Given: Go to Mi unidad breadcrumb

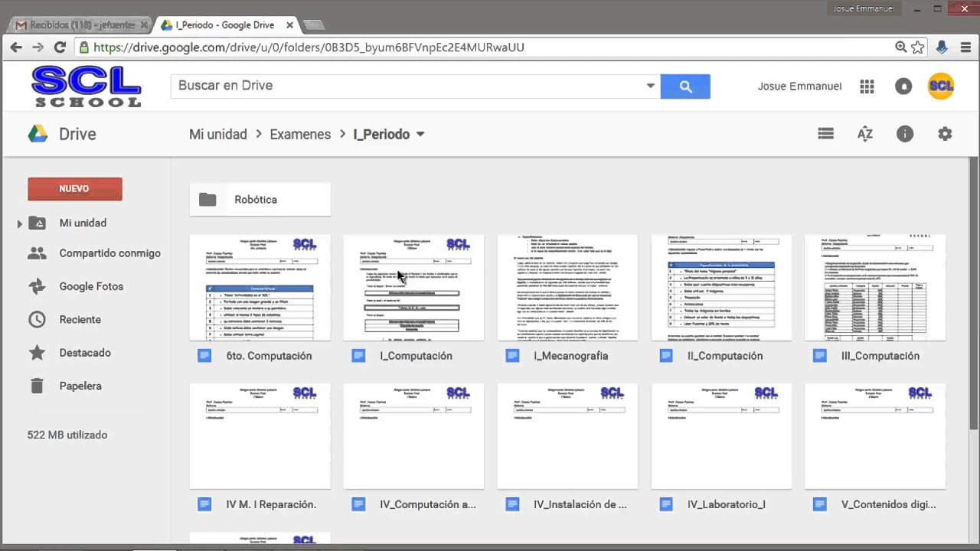Looking at the screenshot, I should (218, 134).
